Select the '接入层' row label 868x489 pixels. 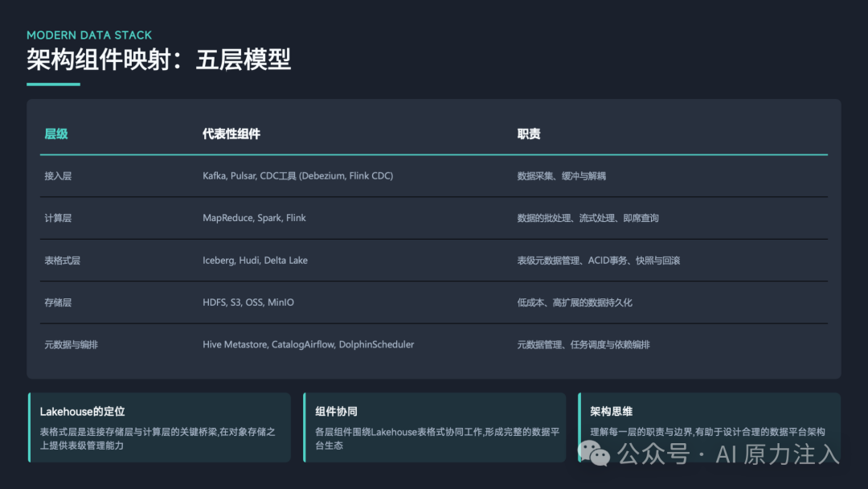58,176
